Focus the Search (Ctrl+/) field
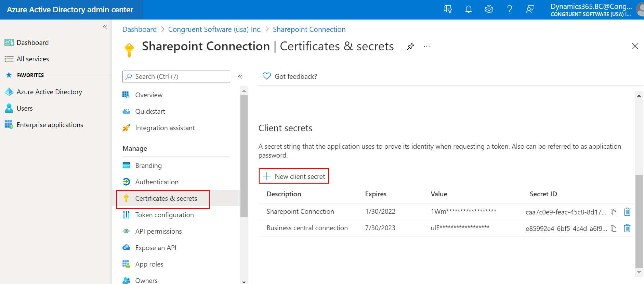 (176, 77)
